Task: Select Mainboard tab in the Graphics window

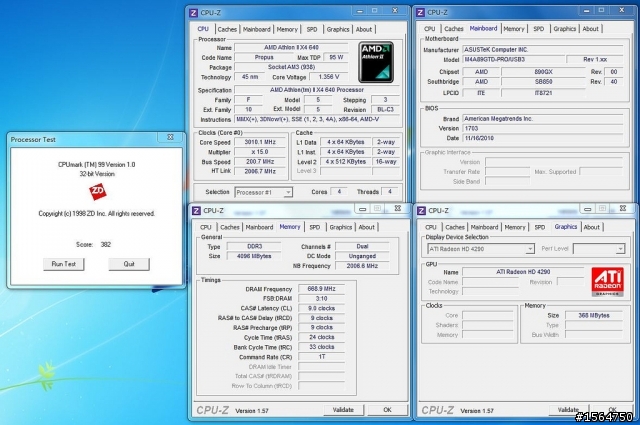Action: (x=484, y=227)
